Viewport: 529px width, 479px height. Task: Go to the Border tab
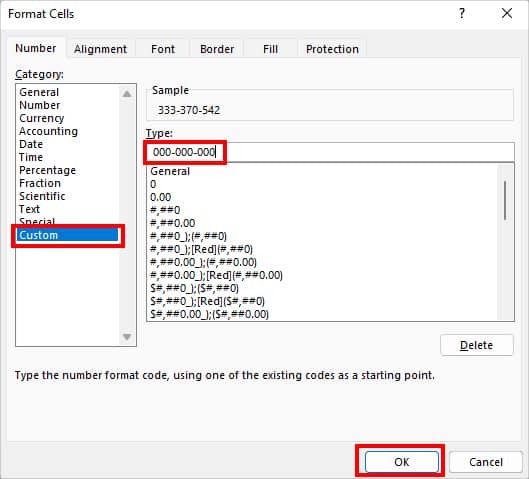(x=217, y=49)
